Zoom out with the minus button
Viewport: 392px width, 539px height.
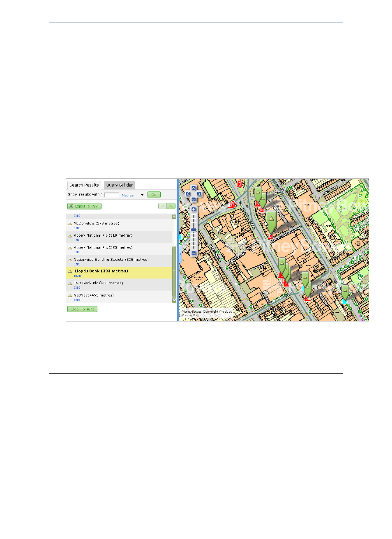194,253
